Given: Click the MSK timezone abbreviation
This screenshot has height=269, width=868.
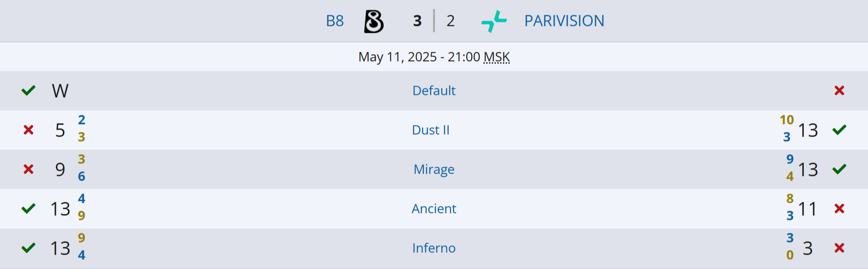Looking at the screenshot, I should 496,57.
